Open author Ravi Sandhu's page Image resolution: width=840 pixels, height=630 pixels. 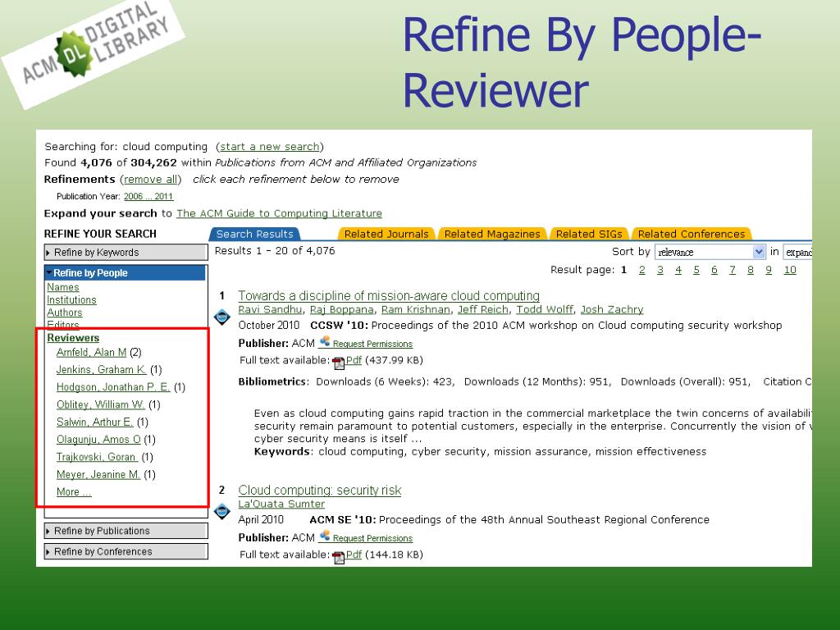point(270,309)
